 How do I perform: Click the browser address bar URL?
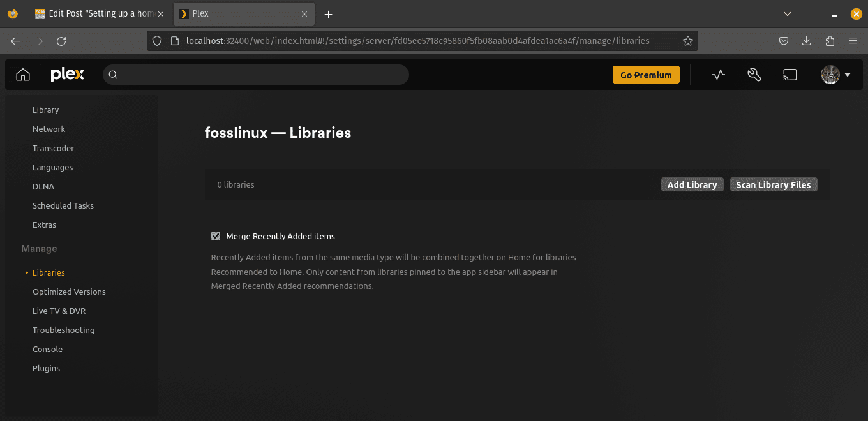point(417,41)
